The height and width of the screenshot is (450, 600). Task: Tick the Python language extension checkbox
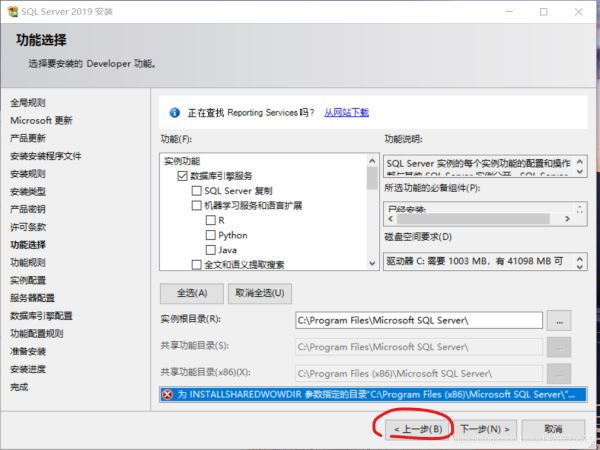(x=210, y=235)
